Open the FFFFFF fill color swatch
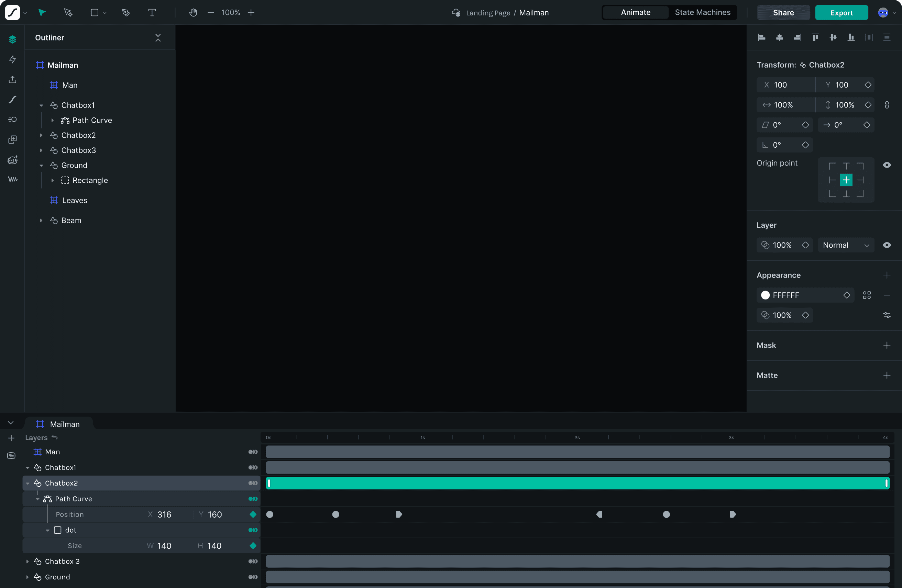The width and height of the screenshot is (902, 588). (765, 295)
